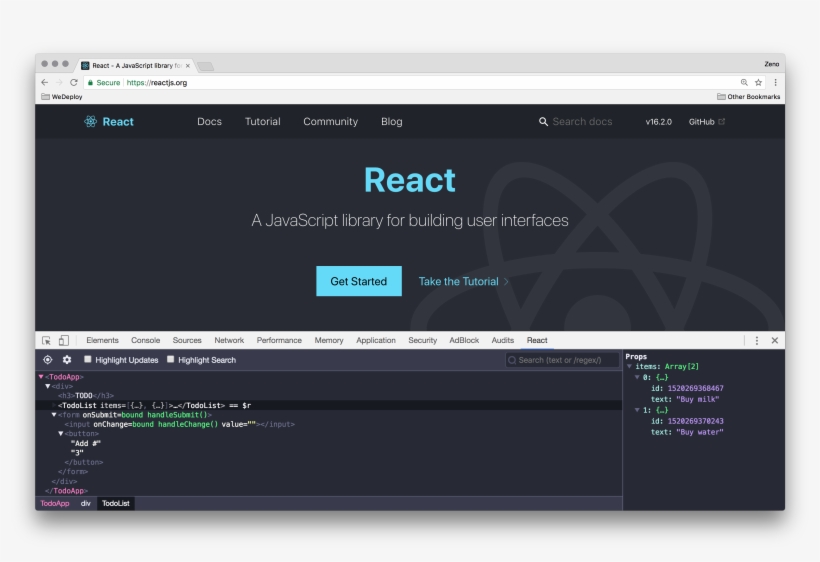The width and height of the screenshot is (820, 562).
Task: Bookmark page with the star icon
Action: pyautogui.click(x=758, y=82)
